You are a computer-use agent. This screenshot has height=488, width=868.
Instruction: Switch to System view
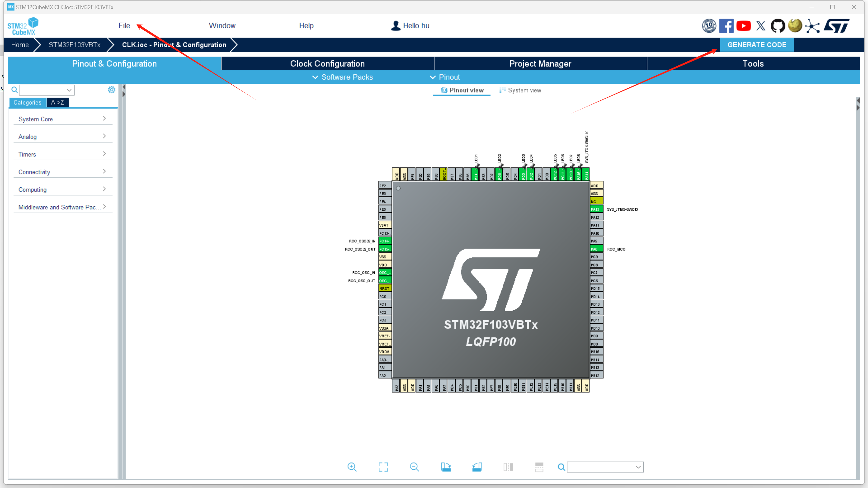click(520, 90)
